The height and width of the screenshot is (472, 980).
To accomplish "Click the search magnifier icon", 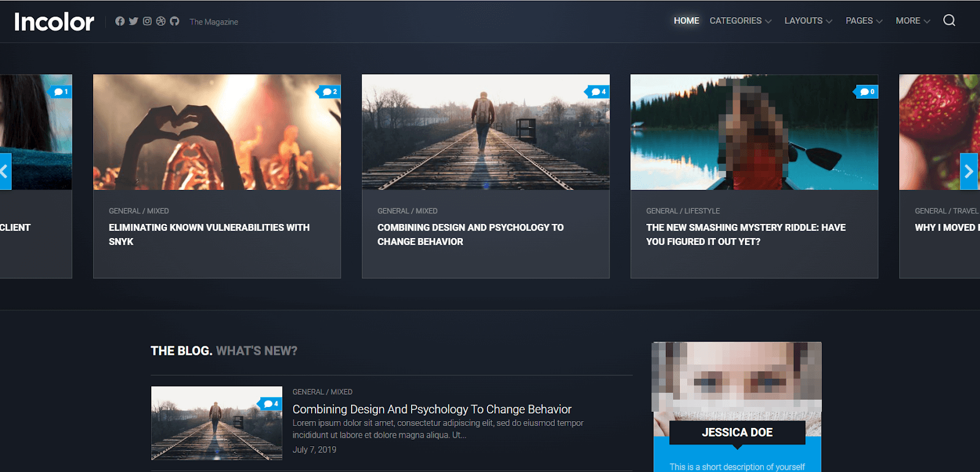I will click(x=949, y=21).
